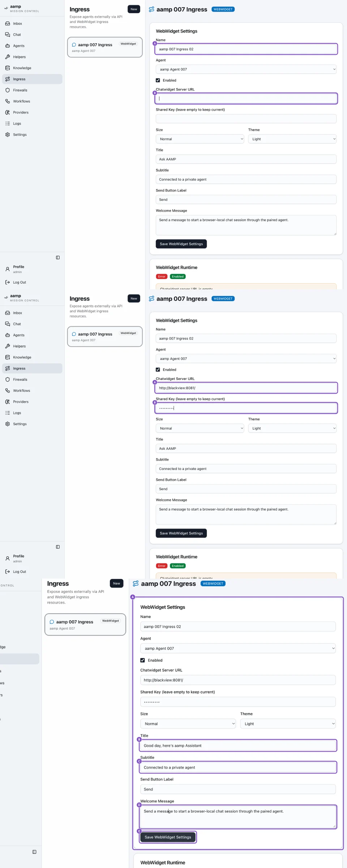The width and height of the screenshot is (347, 868).
Task: Select aamp 007 Ingress card in bottom screenshot
Action: (x=85, y=625)
